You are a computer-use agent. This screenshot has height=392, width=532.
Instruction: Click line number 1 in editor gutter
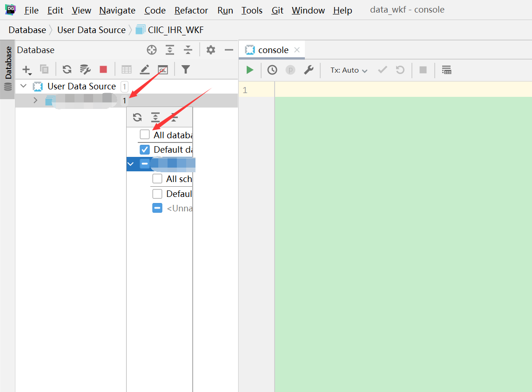(x=245, y=90)
